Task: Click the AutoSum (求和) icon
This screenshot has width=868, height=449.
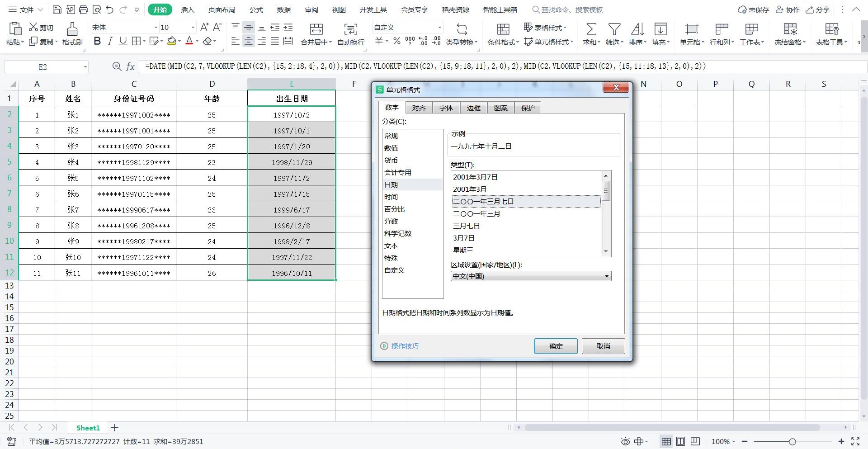Action: pos(591,29)
